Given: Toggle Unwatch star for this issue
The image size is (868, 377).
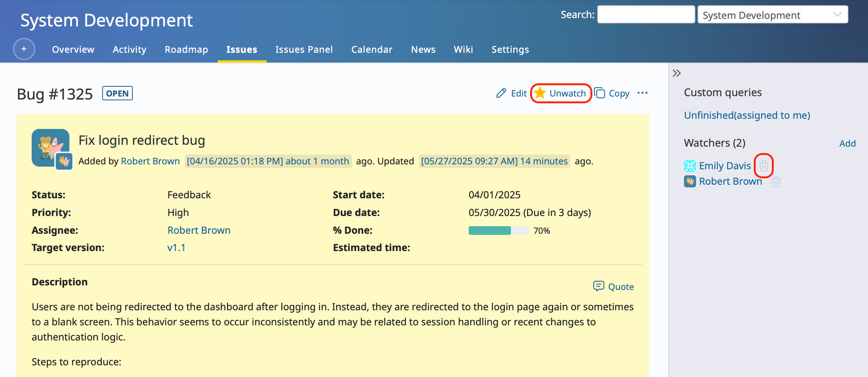Looking at the screenshot, I should (540, 93).
